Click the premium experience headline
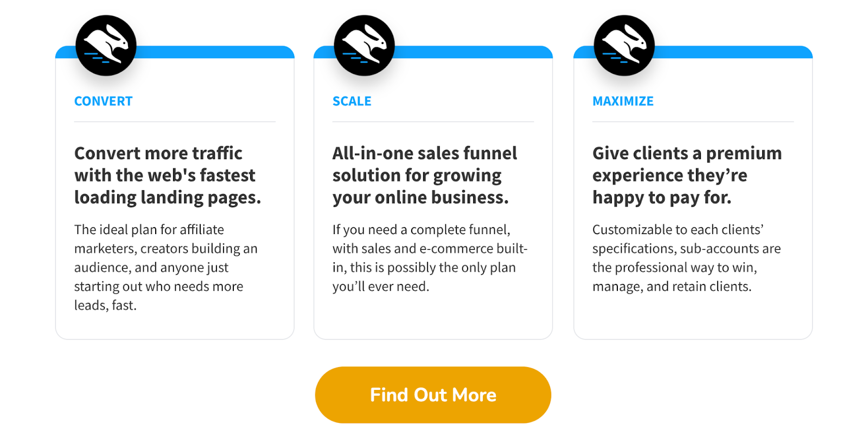This screenshot has width=868, height=448. pyautogui.click(x=686, y=175)
